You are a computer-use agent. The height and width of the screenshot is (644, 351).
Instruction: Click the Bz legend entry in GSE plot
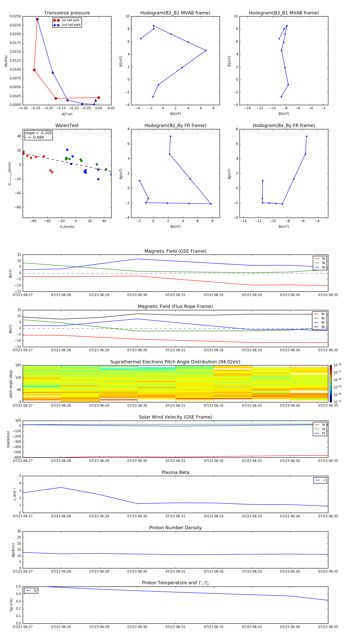(x=320, y=268)
